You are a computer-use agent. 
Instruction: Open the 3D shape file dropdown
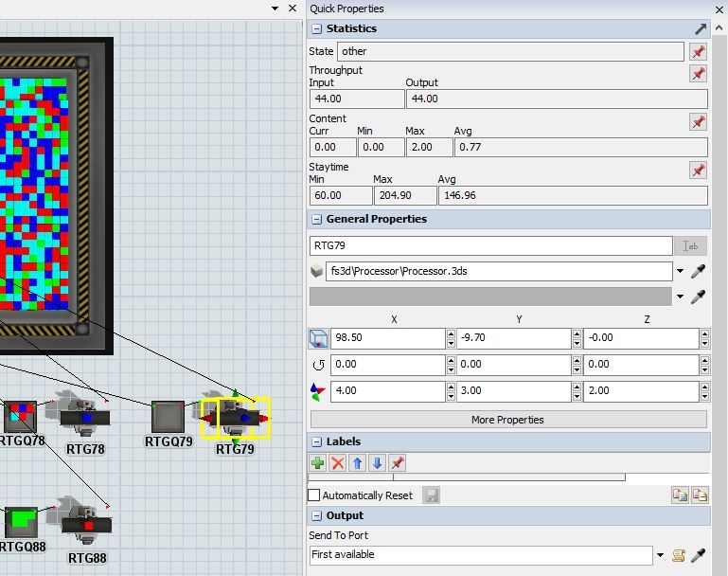tap(680, 271)
